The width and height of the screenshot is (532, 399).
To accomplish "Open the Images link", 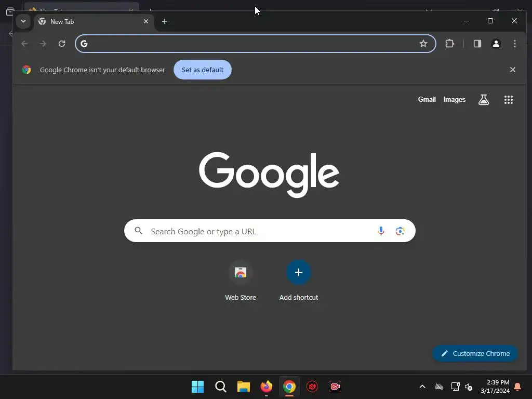I will (454, 99).
